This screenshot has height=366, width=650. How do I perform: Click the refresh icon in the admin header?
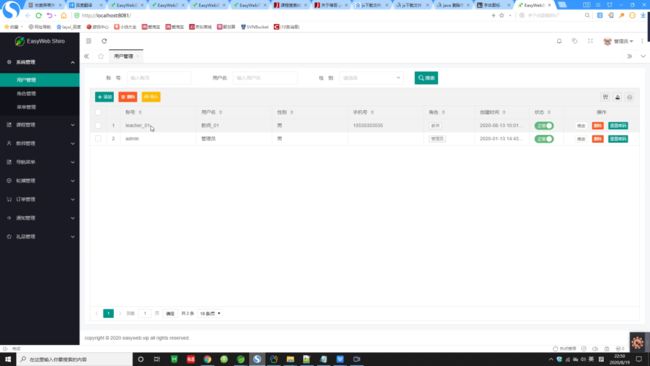click(x=104, y=41)
